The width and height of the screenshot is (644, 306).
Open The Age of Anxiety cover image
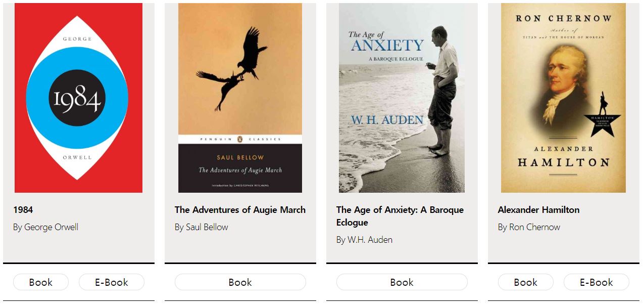click(x=402, y=98)
